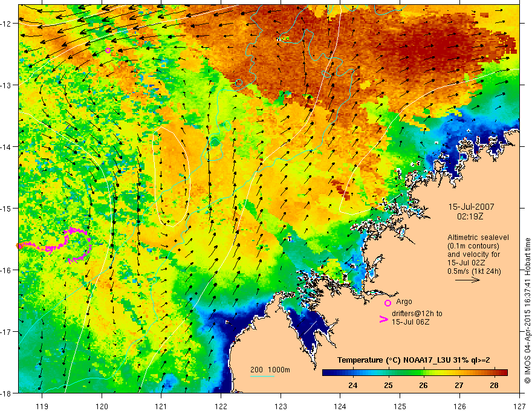Click the latitude axis label -16

point(7,270)
